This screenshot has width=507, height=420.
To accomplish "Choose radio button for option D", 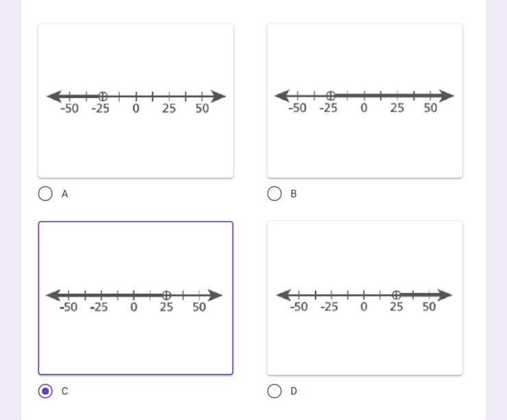I will 274,391.
